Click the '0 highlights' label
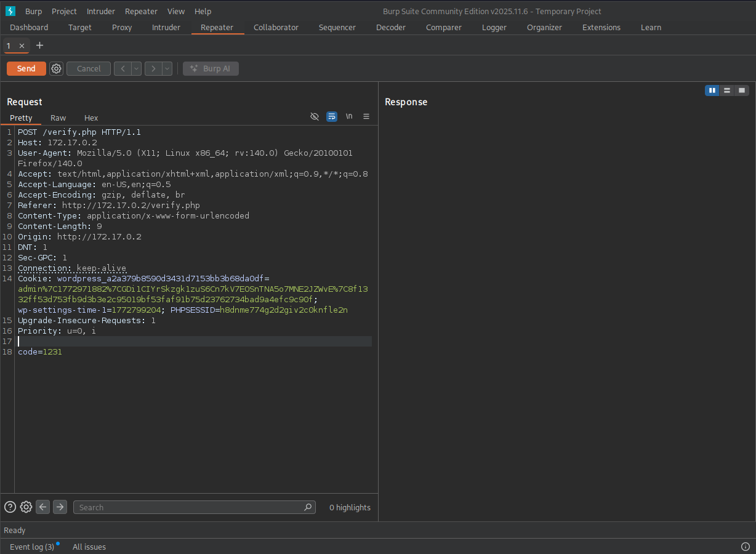Image resolution: width=756 pixels, height=554 pixels. point(350,508)
